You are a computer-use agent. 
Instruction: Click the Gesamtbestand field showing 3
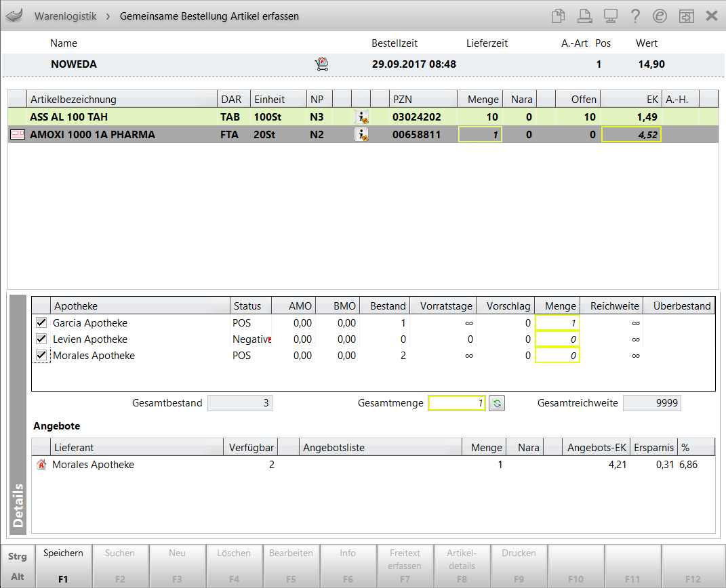click(x=240, y=403)
